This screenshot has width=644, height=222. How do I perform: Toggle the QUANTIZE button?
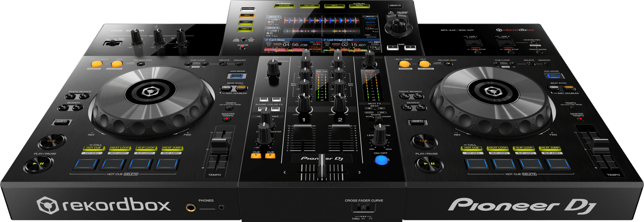coord(242,48)
